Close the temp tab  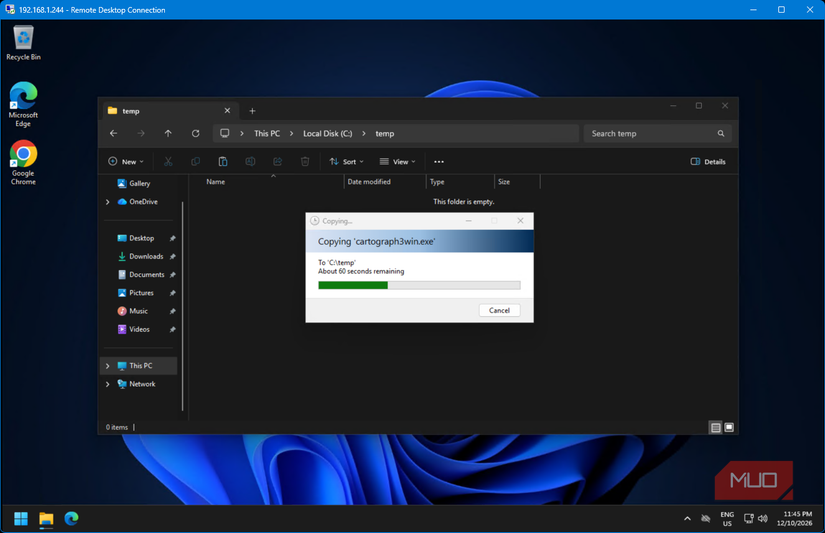click(x=227, y=110)
